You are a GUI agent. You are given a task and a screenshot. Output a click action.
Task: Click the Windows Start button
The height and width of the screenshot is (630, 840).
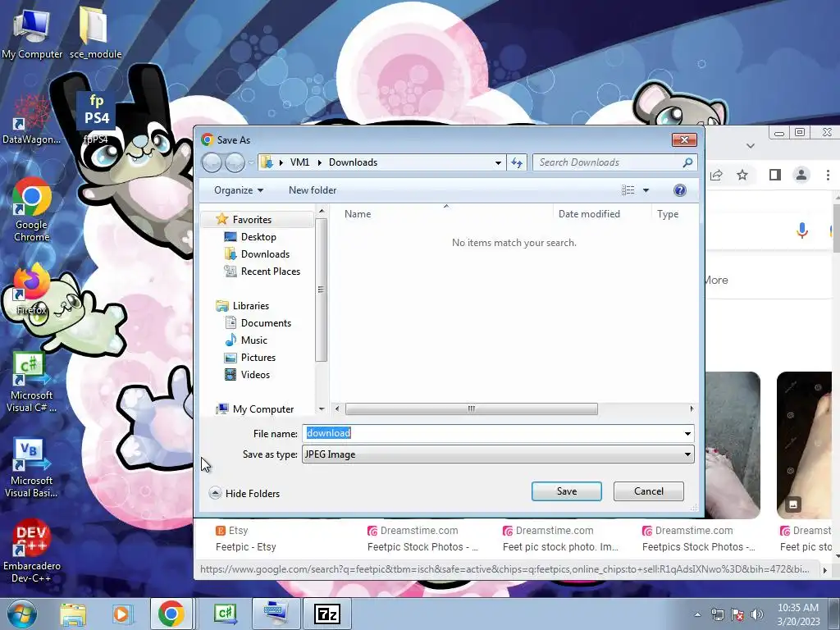(x=21, y=614)
